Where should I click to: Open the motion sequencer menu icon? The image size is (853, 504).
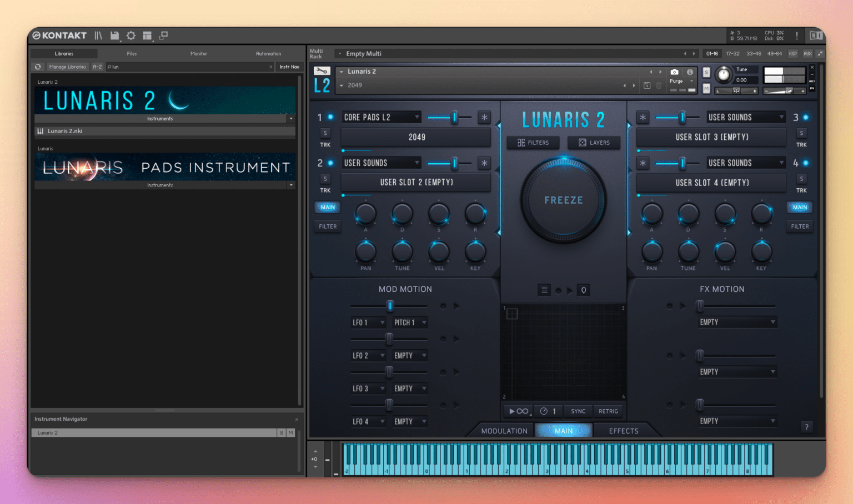coord(544,290)
